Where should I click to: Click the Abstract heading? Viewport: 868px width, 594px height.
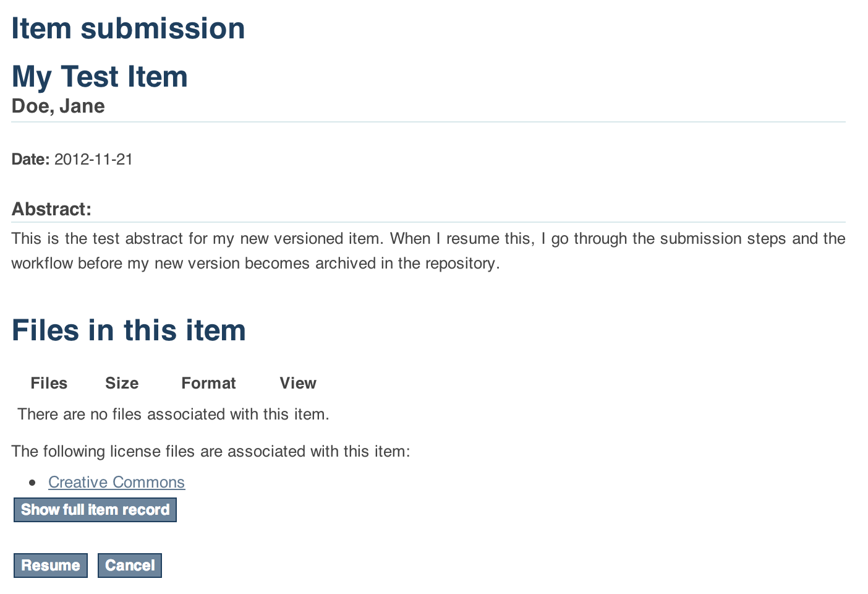click(x=51, y=209)
